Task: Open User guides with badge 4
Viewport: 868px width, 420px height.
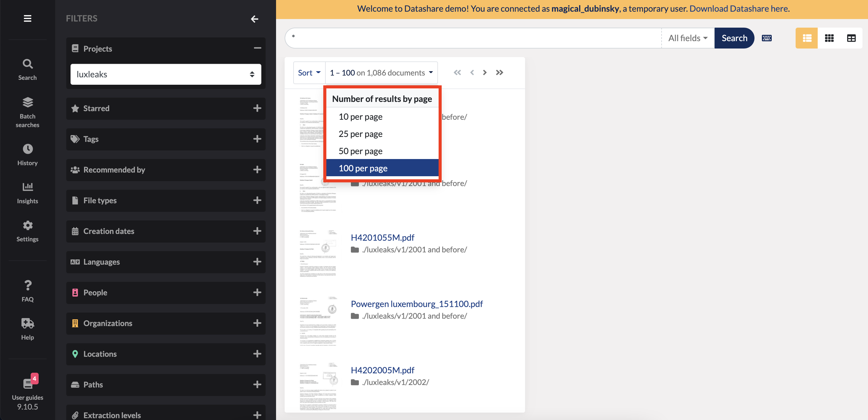Action: click(x=28, y=387)
